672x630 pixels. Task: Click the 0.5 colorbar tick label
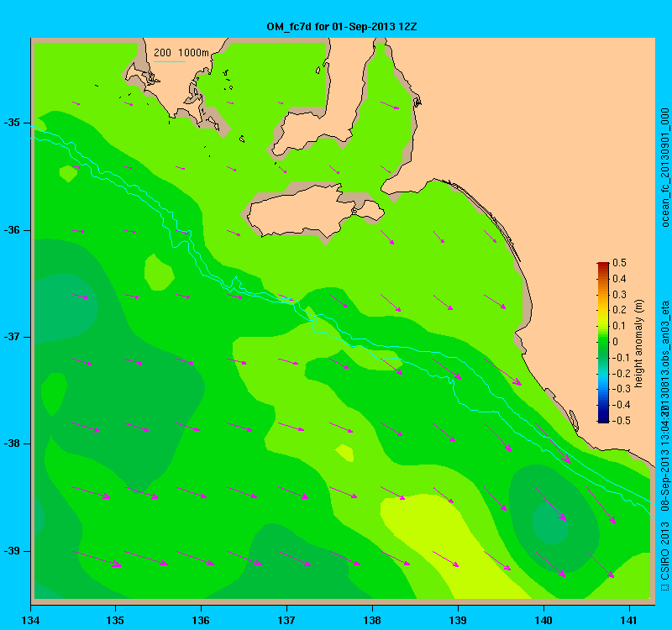pos(619,263)
